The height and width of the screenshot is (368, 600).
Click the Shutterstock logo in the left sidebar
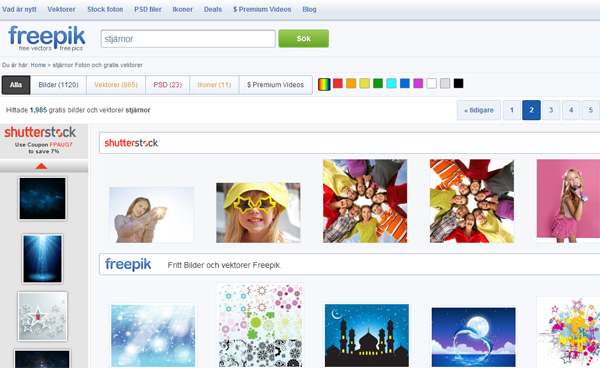point(40,132)
